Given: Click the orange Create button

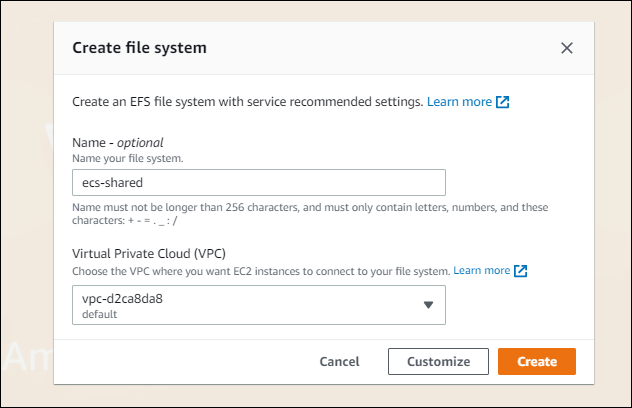Looking at the screenshot, I should (537, 362).
